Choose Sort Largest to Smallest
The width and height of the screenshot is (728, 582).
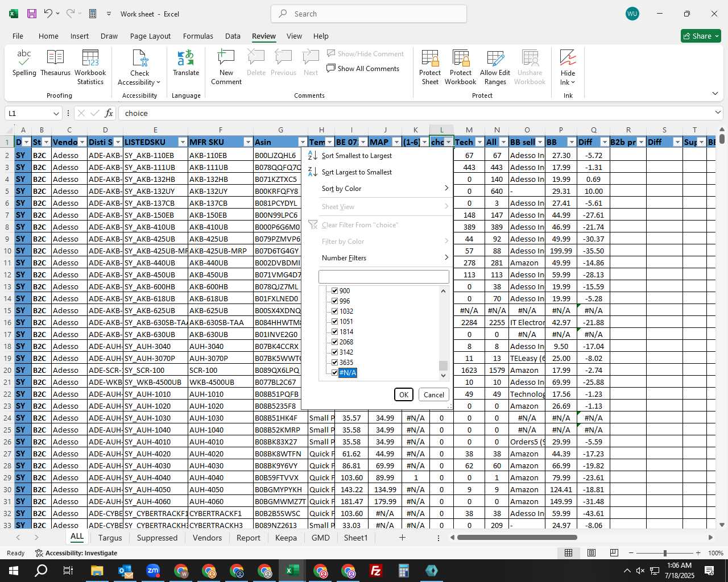click(x=357, y=172)
